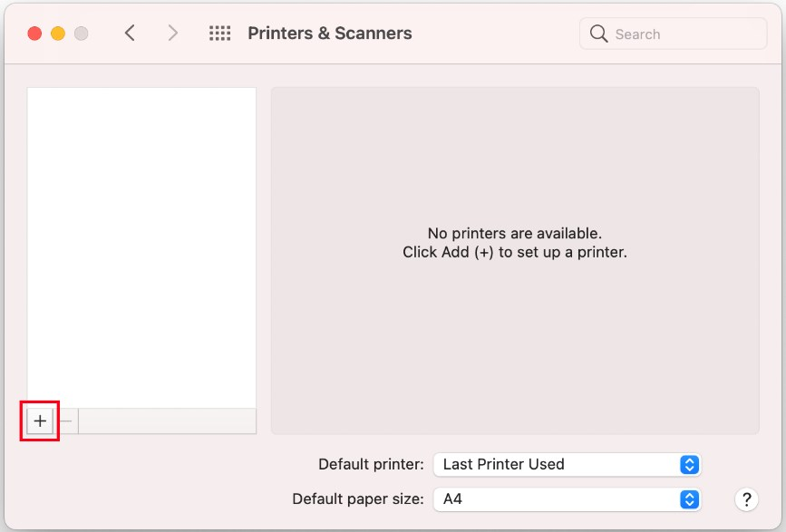The width and height of the screenshot is (786, 532).
Task: Click the Printers & Scanners title text
Action: coord(330,33)
